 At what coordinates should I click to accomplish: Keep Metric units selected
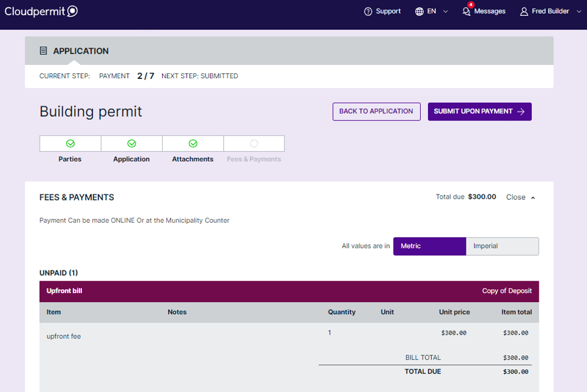pyautogui.click(x=429, y=246)
